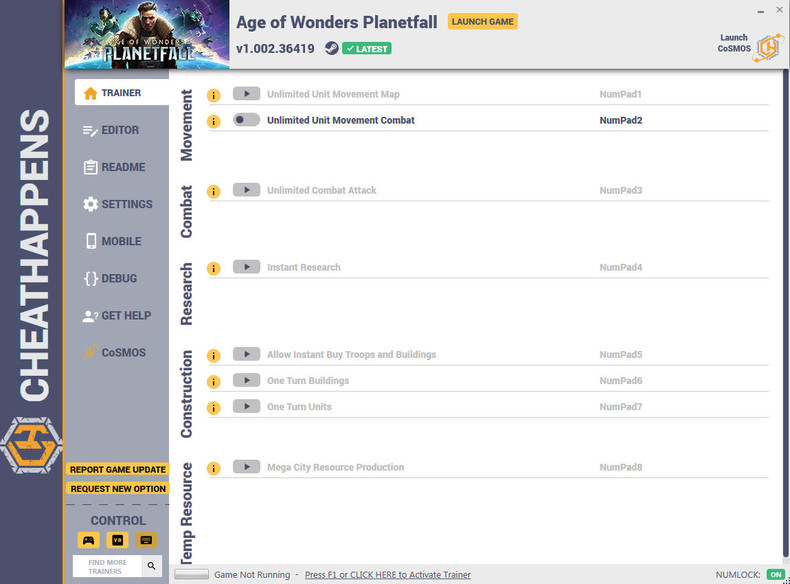Click the Launch CoSMOS hexagon icon
Image resolution: width=790 pixels, height=584 pixels.
coord(768,48)
